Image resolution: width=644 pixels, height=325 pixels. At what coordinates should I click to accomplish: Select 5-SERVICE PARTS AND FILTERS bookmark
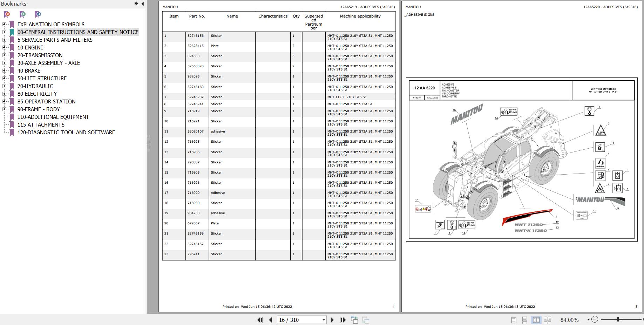pyautogui.click(x=55, y=40)
